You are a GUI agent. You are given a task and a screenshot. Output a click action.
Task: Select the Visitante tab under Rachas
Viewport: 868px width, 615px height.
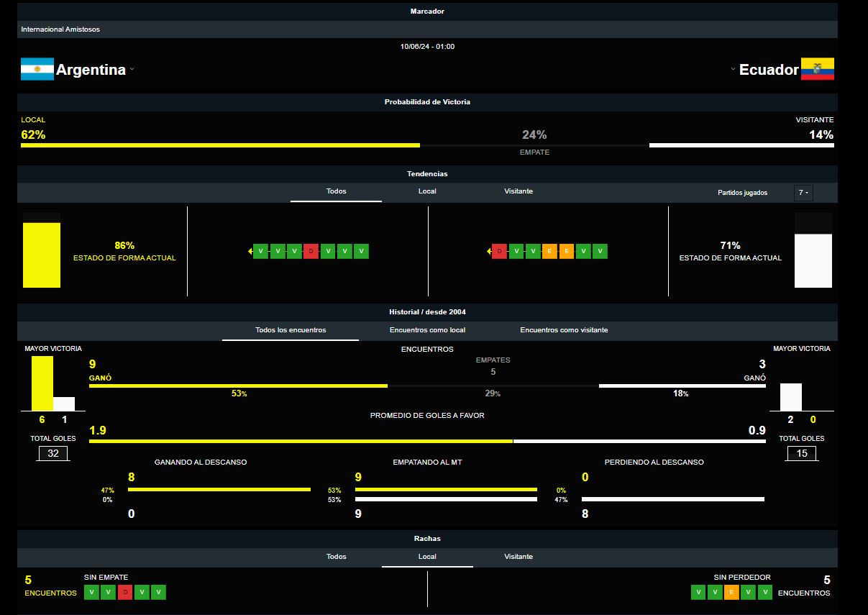pos(518,557)
